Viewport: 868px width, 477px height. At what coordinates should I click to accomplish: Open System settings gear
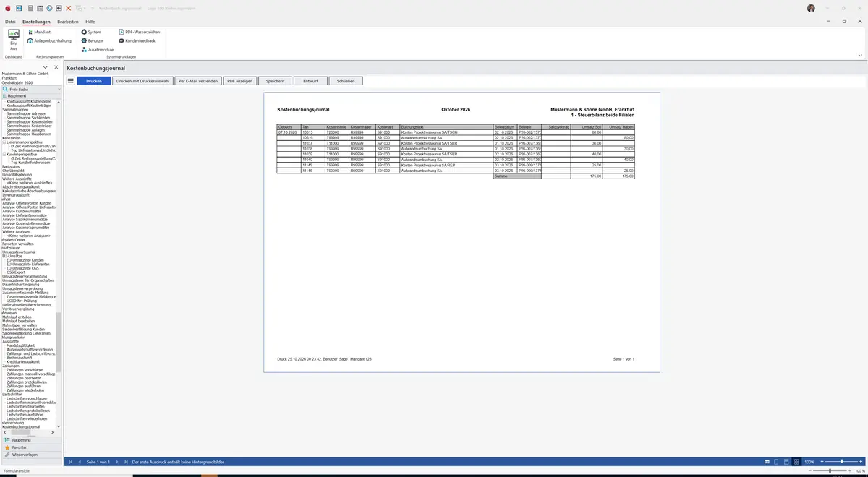point(91,33)
